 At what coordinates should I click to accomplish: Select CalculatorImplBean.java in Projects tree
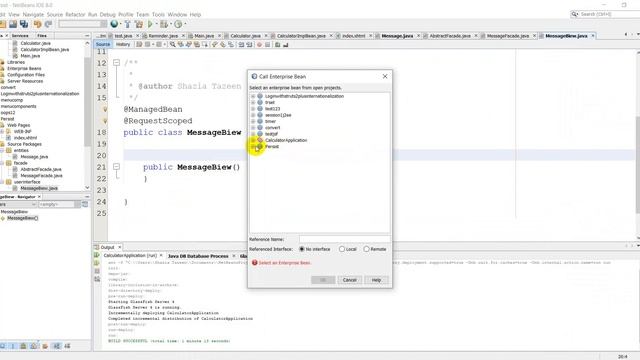click(x=44, y=49)
